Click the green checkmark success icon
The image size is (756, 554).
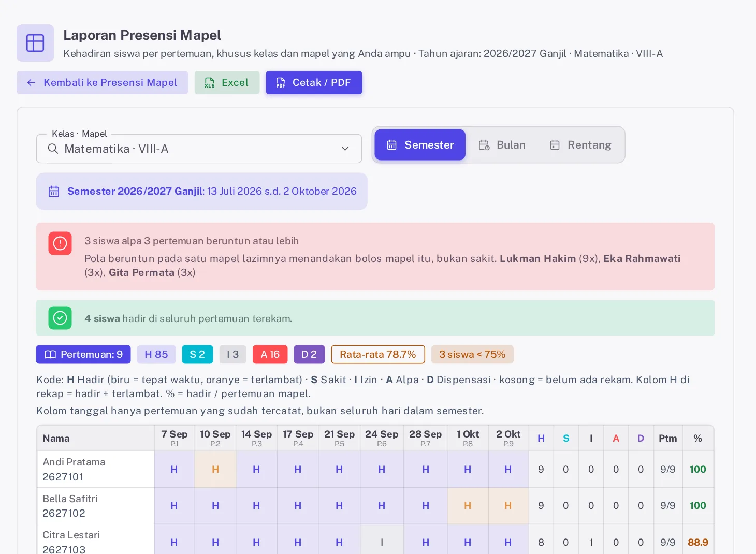(x=60, y=318)
